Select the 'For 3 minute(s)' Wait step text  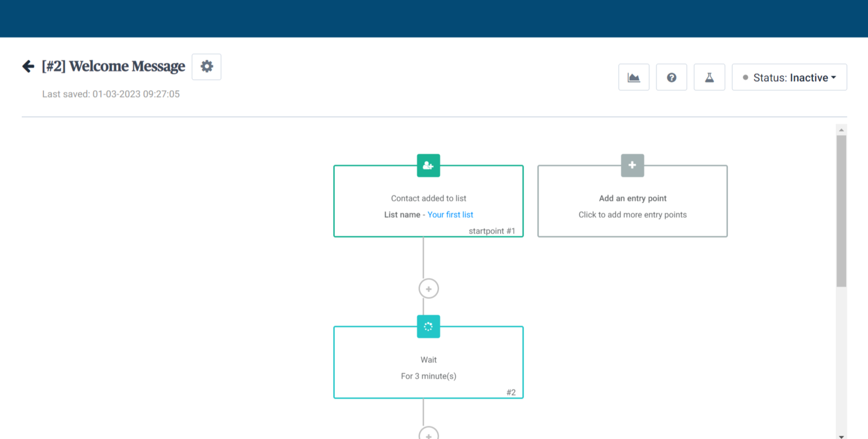coord(428,376)
